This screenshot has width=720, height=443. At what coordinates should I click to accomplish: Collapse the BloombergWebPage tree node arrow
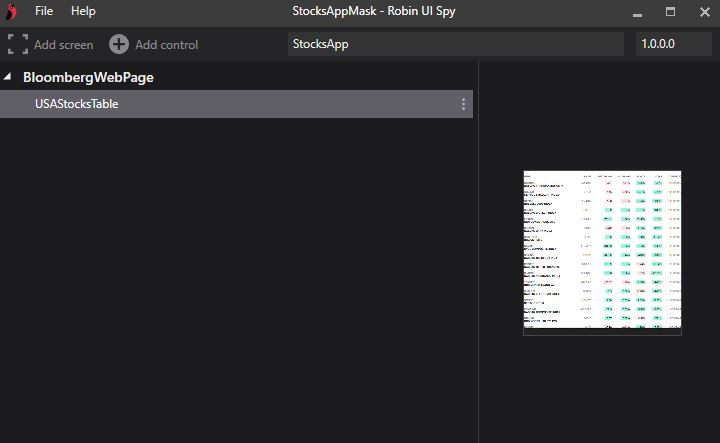coord(8,77)
